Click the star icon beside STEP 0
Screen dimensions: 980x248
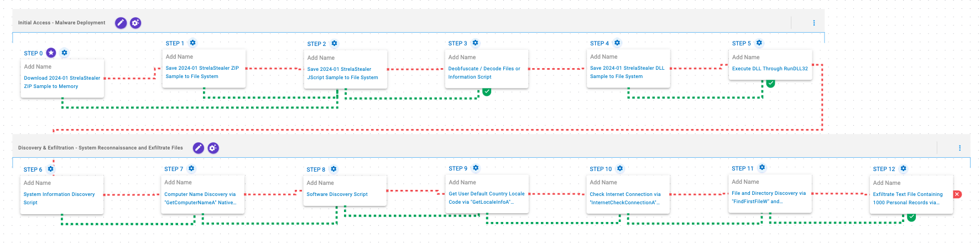click(x=51, y=53)
